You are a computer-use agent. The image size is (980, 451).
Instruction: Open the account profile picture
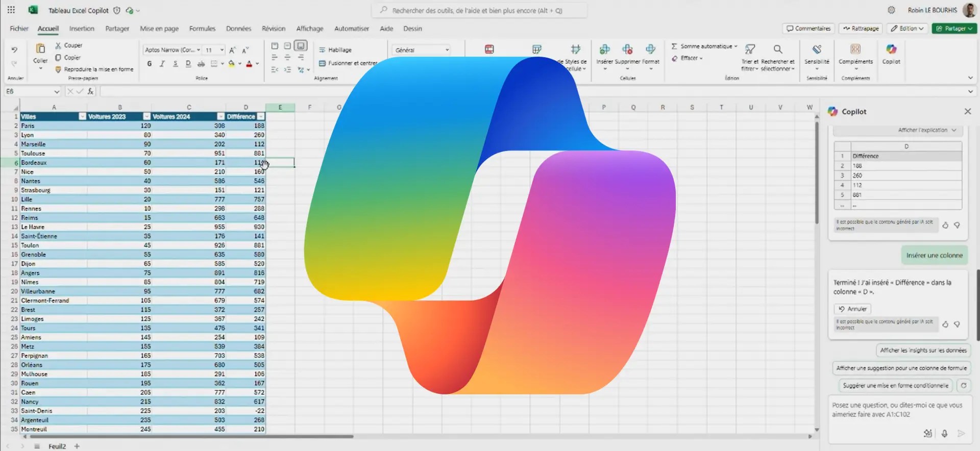point(969,10)
